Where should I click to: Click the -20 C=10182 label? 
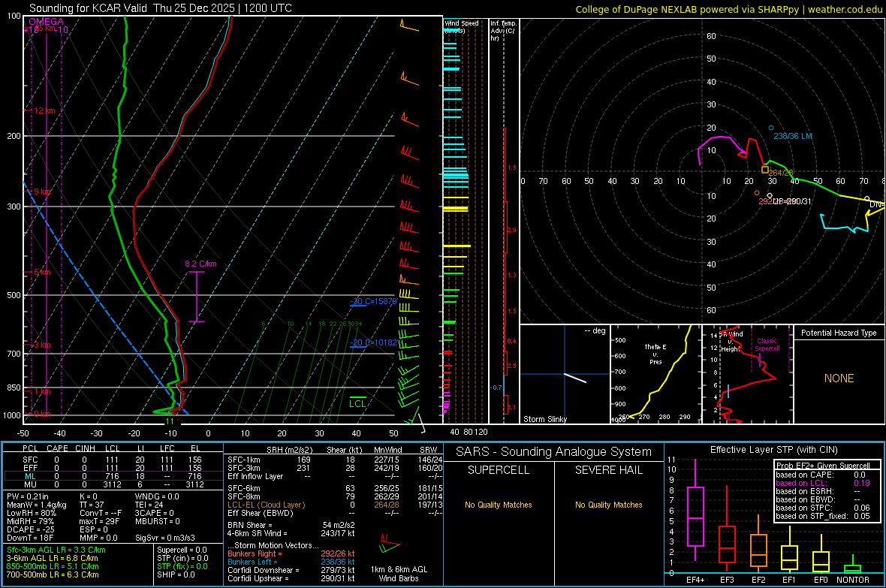(x=373, y=342)
